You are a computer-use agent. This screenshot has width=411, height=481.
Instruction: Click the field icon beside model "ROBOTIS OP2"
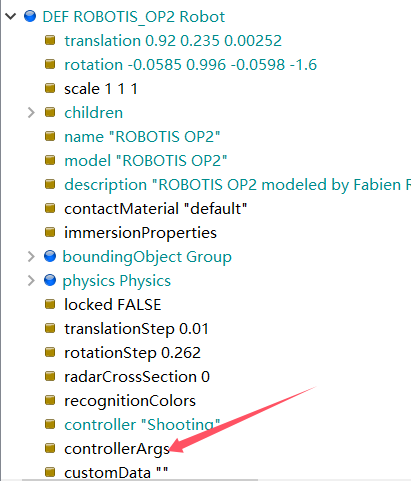click(x=50, y=160)
